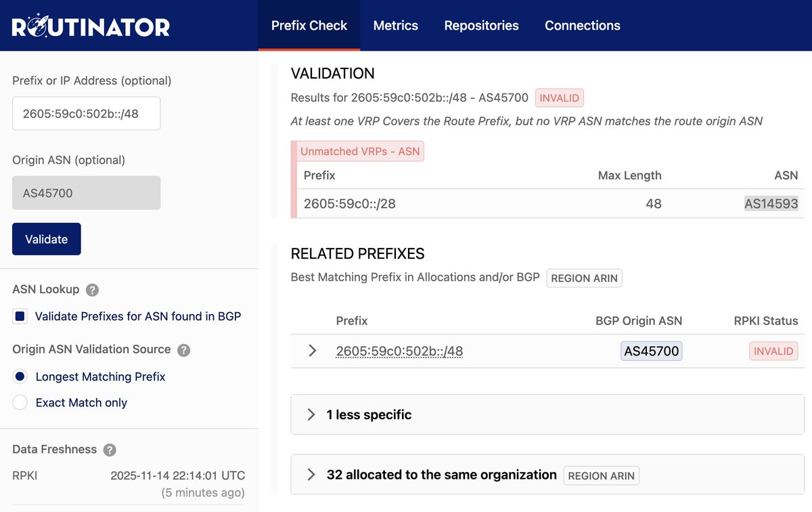Click REGION ARIN tag in allocated organization row
Image resolution: width=812 pixels, height=512 pixels.
click(x=602, y=475)
